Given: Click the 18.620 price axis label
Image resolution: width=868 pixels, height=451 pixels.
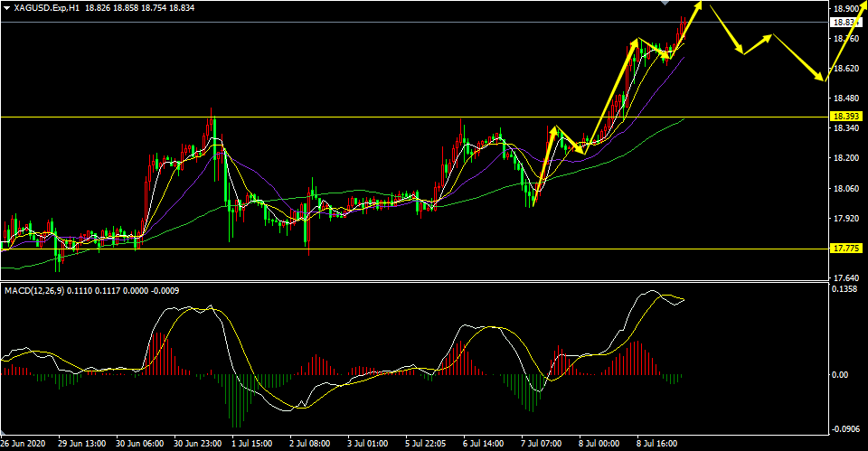Looking at the screenshot, I should point(846,69).
